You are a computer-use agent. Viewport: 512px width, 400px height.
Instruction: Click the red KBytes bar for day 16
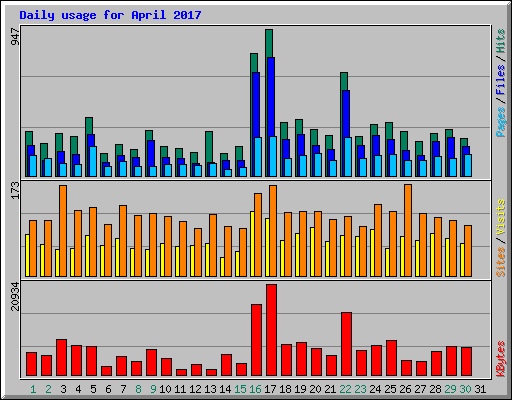[x=256, y=340]
